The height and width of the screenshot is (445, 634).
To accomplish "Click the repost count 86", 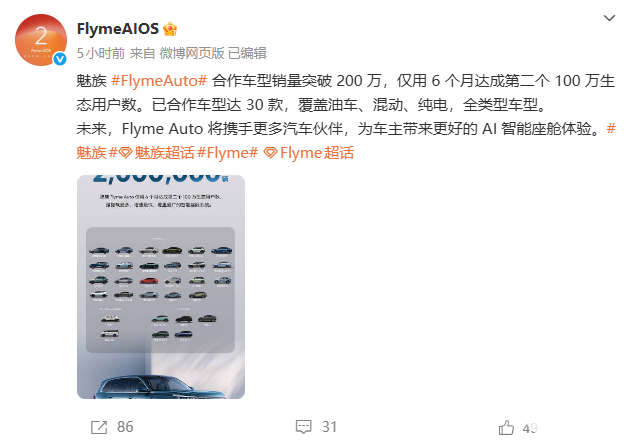I will click(125, 427).
